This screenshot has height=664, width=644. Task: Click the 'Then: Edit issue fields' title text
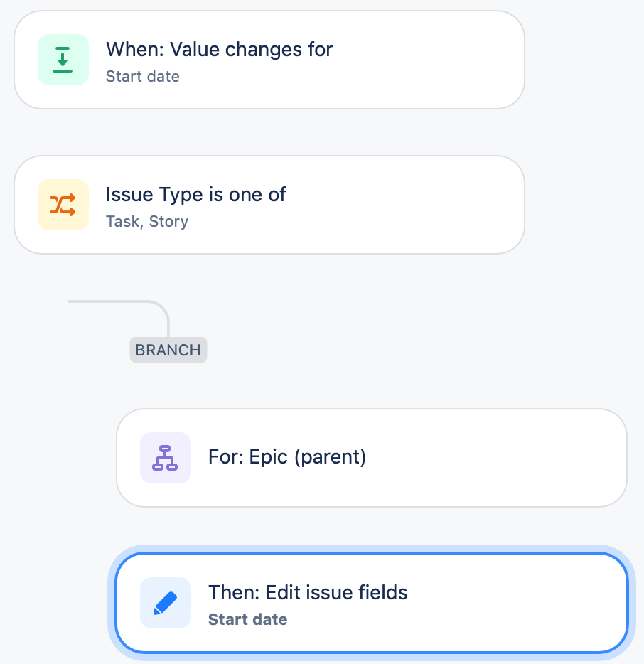point(308,592)
